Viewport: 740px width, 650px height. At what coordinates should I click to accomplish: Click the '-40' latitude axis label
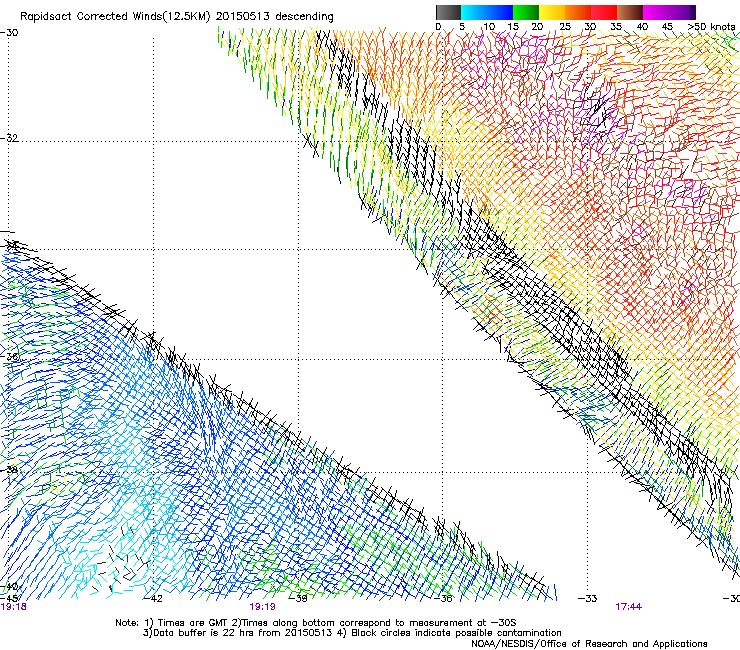tap(9, 587)
